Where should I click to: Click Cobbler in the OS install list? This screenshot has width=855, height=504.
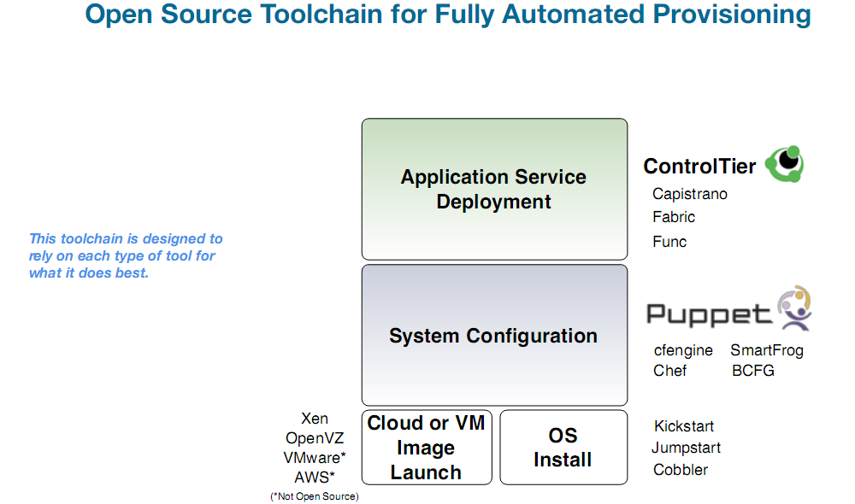(681, 470)
